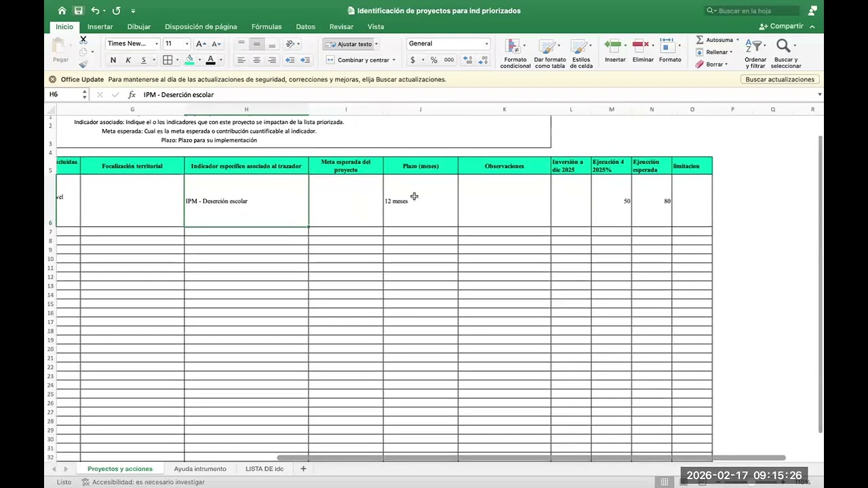Open fill color dropdown arrow
Screen dimensions: 868x488
(x=199, y=60)
